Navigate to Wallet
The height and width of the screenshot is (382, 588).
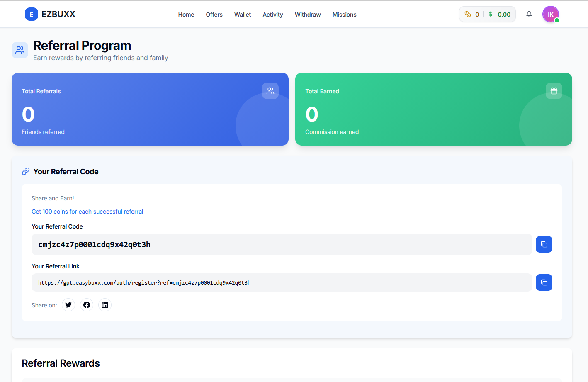tap(243, 15)
